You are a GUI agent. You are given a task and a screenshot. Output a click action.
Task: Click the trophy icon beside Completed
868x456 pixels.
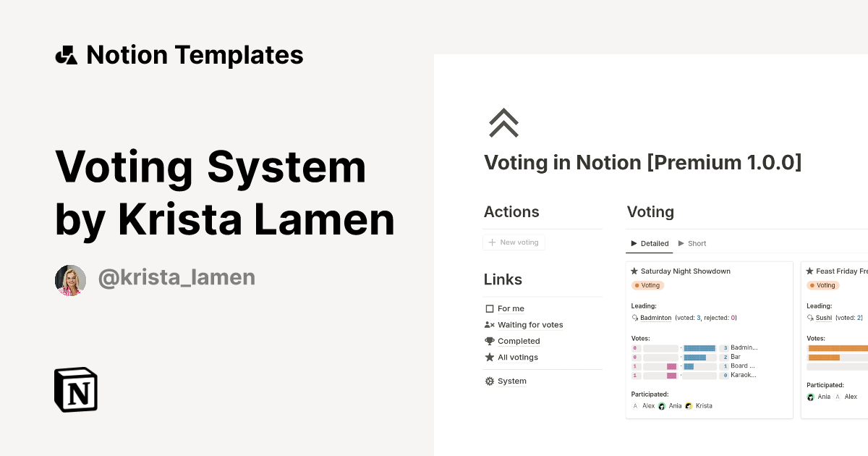490,341
